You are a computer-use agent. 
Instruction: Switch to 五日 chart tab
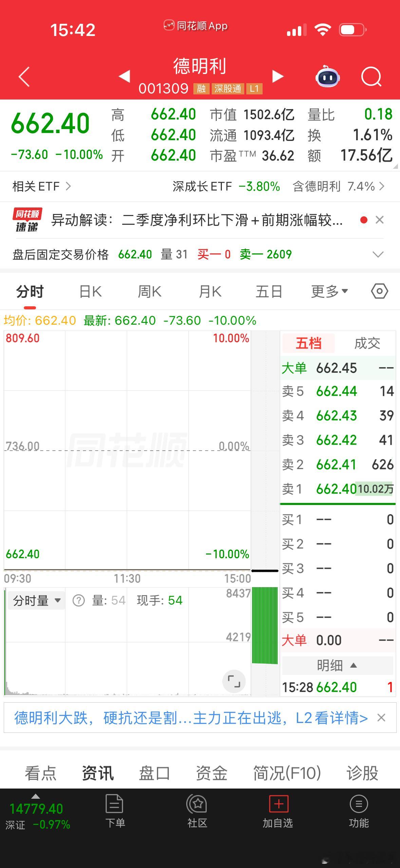[x=269, y=291]
